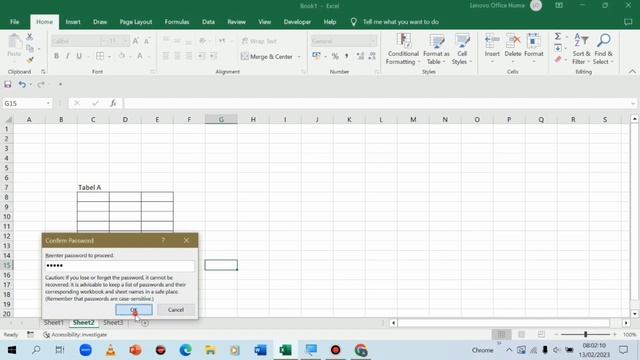
Task: Click the help question mark in dialog
Action: click(x=163, y=240)
